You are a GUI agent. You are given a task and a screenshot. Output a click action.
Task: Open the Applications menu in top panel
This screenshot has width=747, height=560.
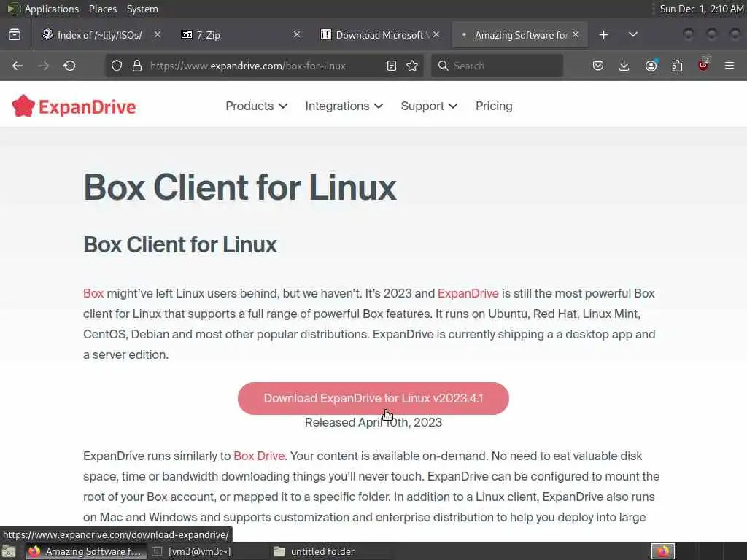point(52,9)
